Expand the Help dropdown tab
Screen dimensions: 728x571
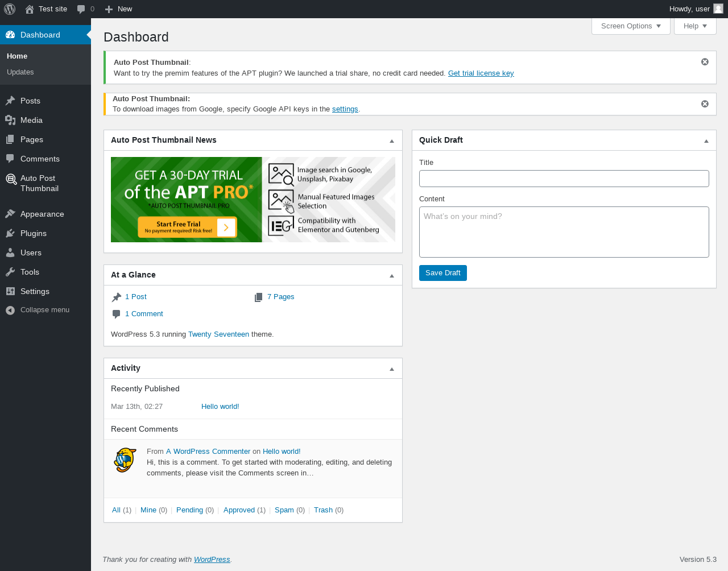pos(695,26)
